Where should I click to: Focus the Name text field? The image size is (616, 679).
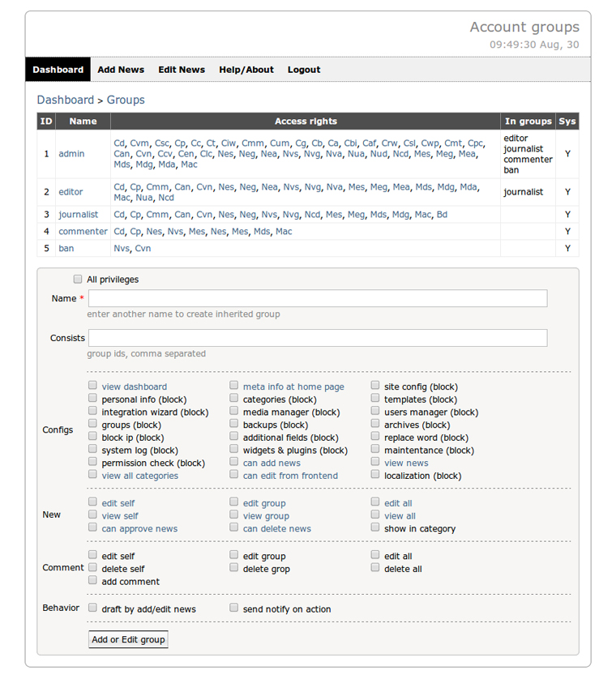coord(318,298)
